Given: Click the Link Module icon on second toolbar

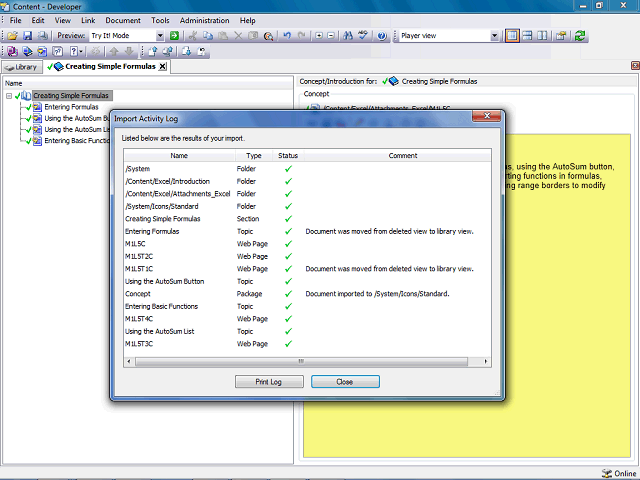Looking at the screenshot, I should pyautogui.click(x=12, y=51).
